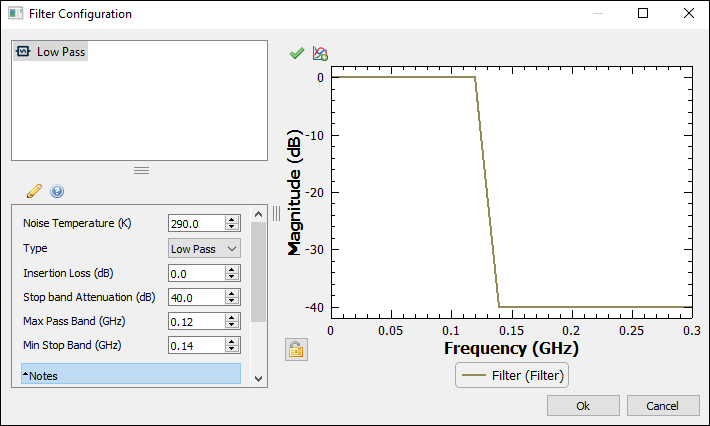Increase the Max Pass Band value
Screen dimensions: 710x426
(232, 317)
